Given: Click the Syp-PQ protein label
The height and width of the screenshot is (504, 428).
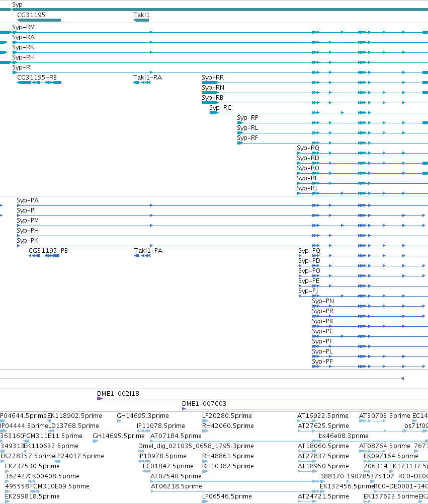Looking at the screenshot, I should pos(309,251).
